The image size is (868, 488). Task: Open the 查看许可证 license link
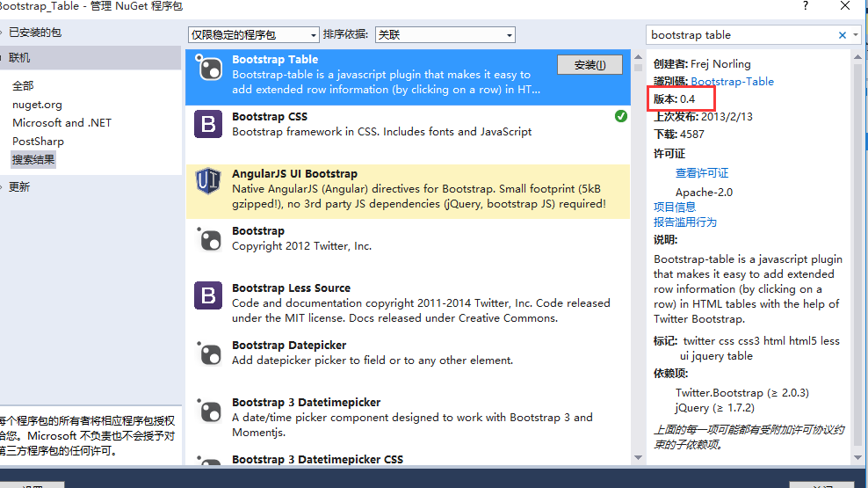[x=701, y=173]
